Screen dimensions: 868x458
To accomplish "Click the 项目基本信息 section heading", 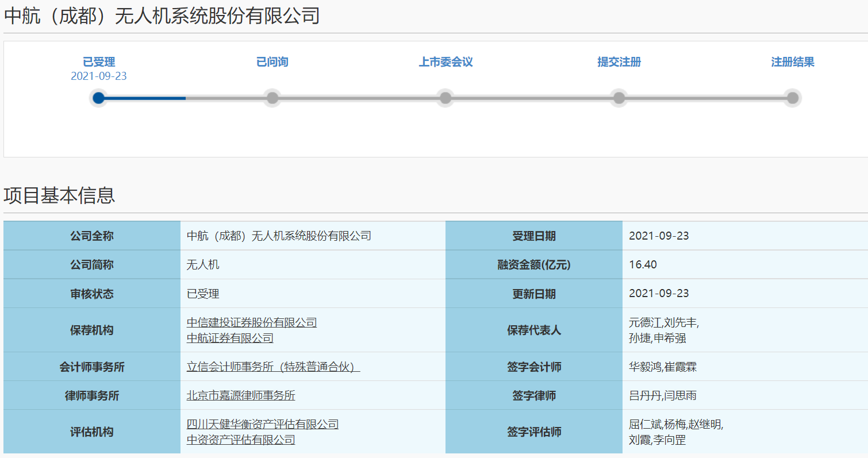I will 59,195.
